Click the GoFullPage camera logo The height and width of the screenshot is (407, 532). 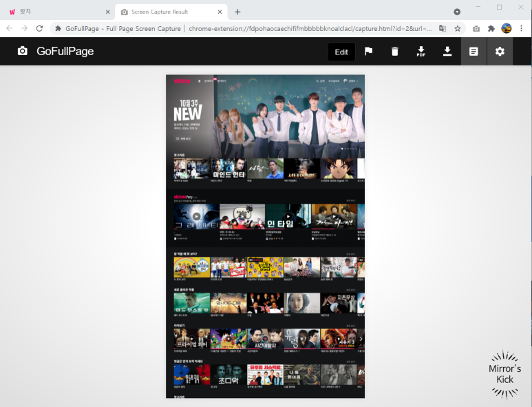[23, 51]
